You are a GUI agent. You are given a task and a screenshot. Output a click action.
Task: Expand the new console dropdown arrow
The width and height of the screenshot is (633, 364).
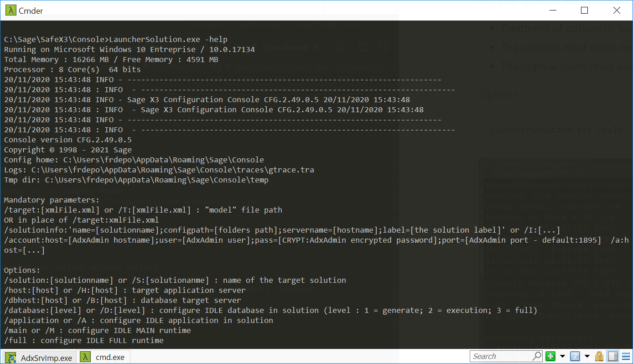coord(562,356)
